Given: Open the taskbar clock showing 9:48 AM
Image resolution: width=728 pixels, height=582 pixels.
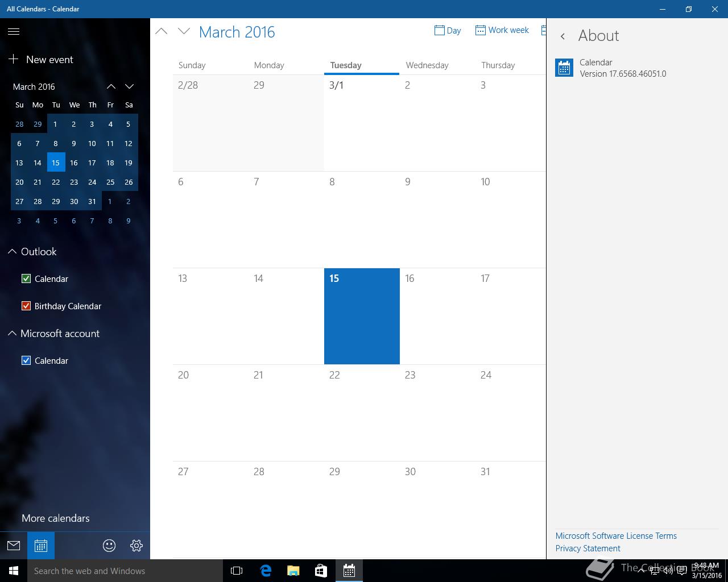Looking at the screenshot, I should [706, 571].
